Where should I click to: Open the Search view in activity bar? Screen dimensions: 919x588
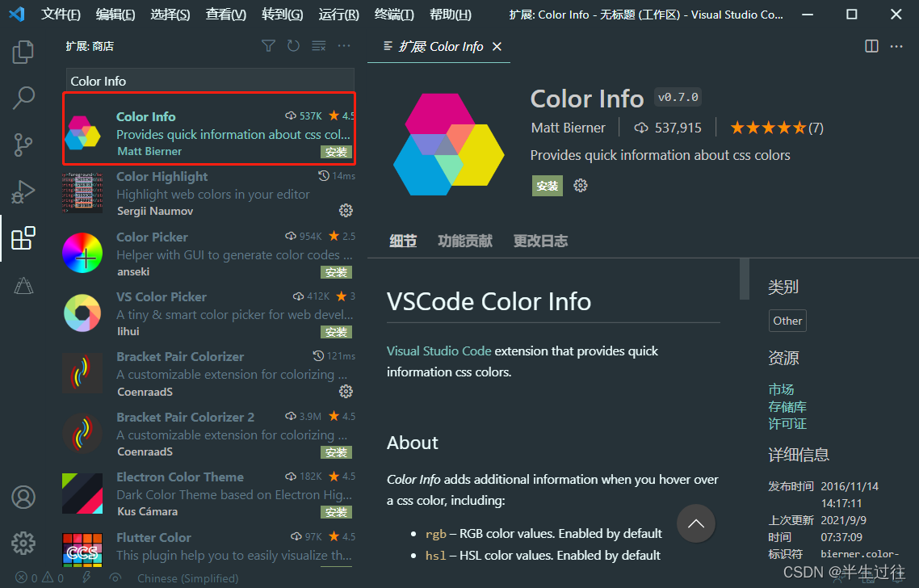coord(23,98)
